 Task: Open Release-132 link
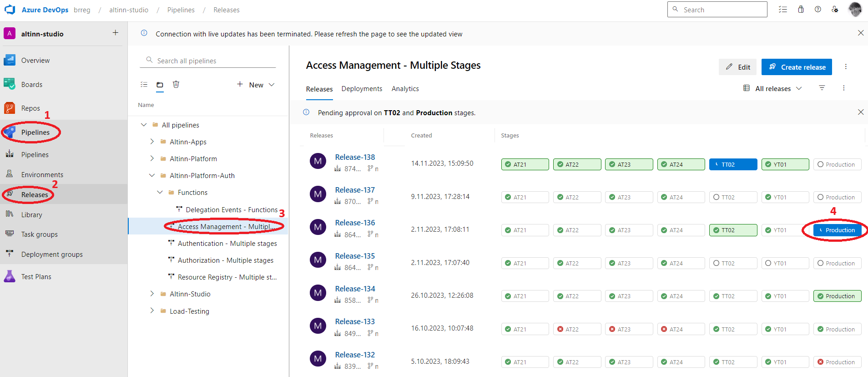tap(355, 355)
